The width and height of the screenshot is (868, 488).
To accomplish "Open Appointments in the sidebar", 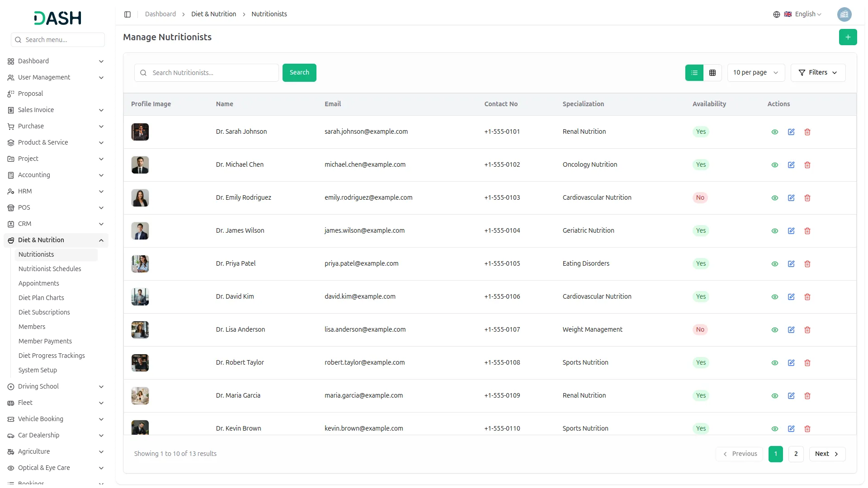I will (x=39, y=283).
